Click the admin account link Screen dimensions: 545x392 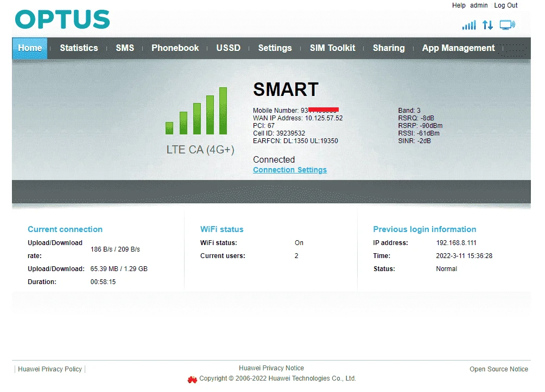479,5
